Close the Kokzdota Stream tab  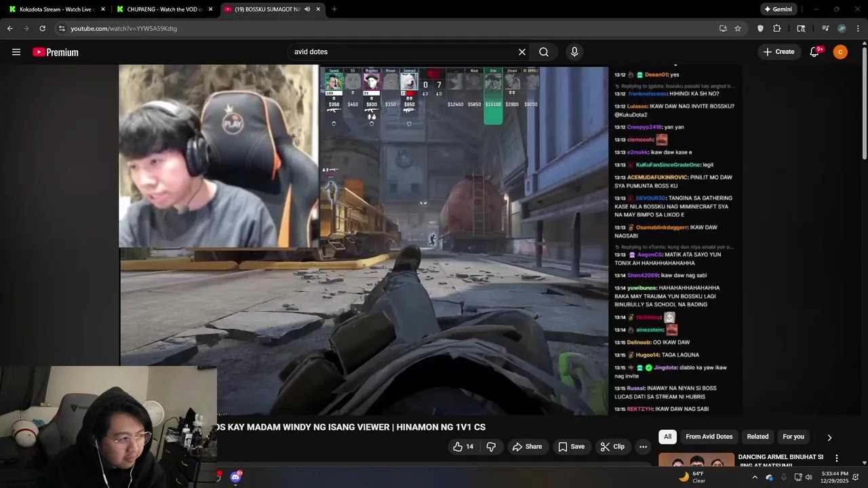[103, 9]
